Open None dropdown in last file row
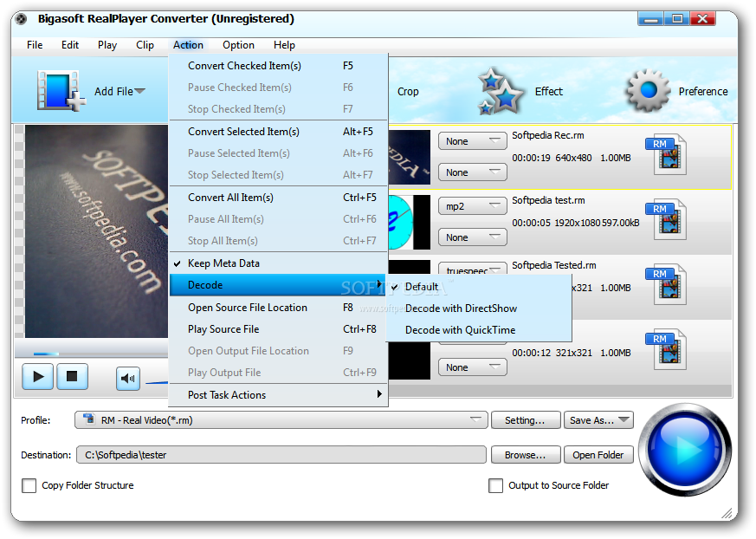 [x=473, y=367]
